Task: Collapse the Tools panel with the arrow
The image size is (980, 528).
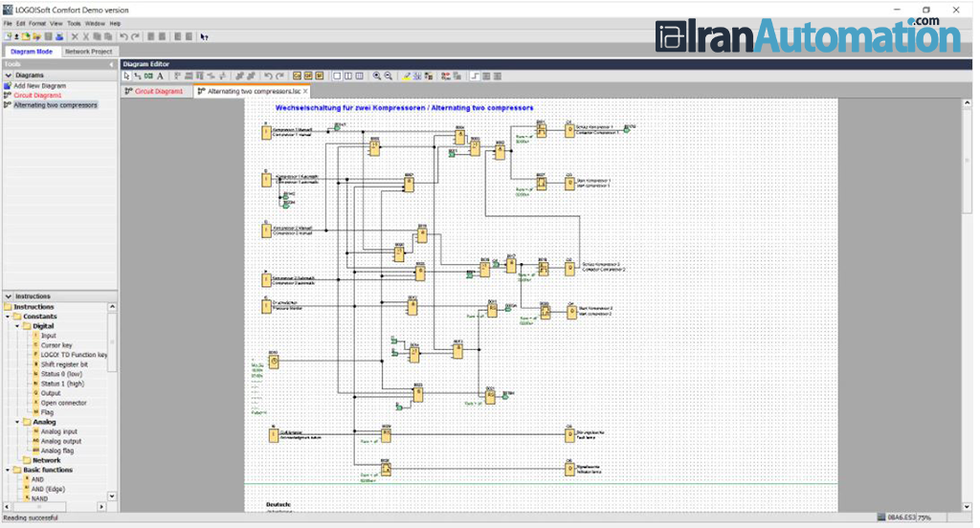Action: click(x=111, y=64)
